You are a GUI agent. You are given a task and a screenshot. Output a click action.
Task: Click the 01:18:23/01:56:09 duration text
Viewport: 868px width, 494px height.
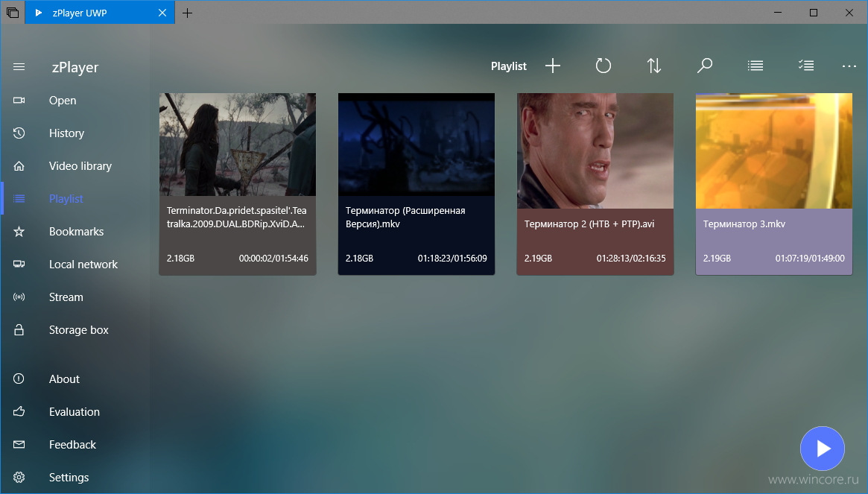click(x=452, y=258)
